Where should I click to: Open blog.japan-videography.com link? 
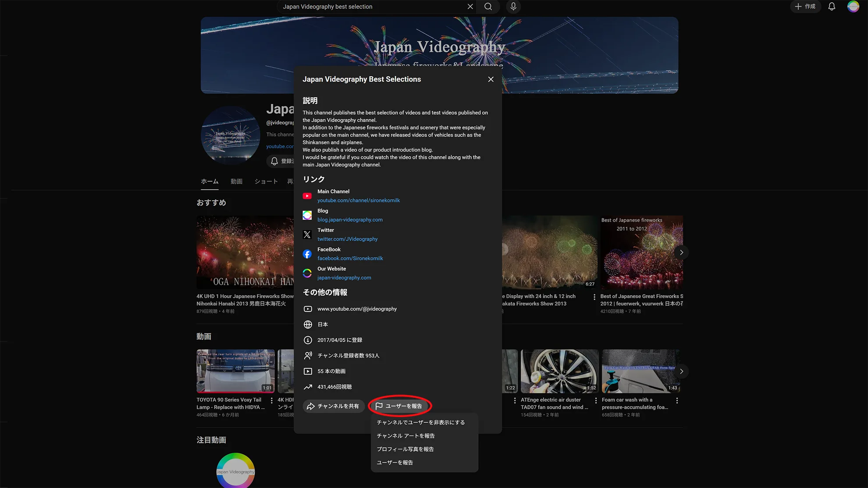point(350,219)
